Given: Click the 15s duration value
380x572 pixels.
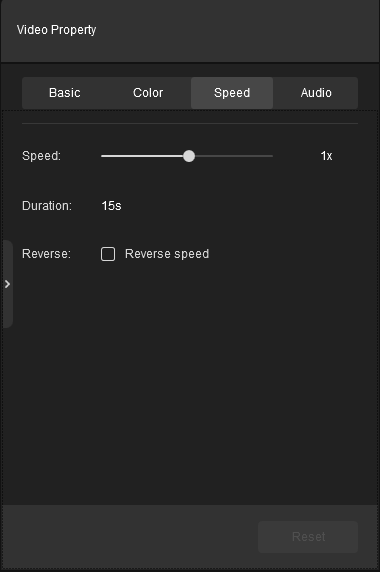Looking at the screenshot, I should (x=111, y=206).
